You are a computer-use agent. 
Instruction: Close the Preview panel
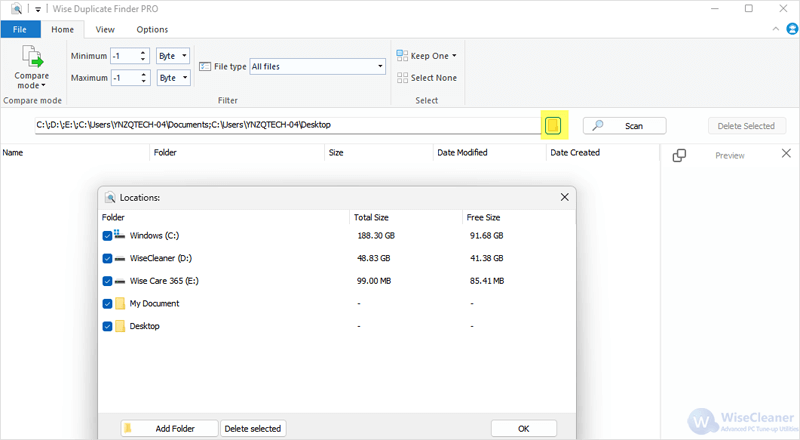click(x=786, y=153)
